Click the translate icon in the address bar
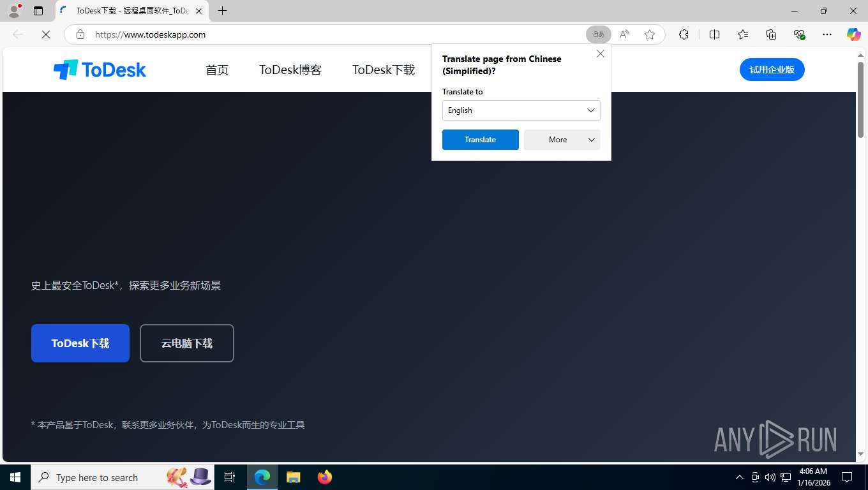Image resolution: width=868 pixels, height=490 pixels. [x=599, y=34]
